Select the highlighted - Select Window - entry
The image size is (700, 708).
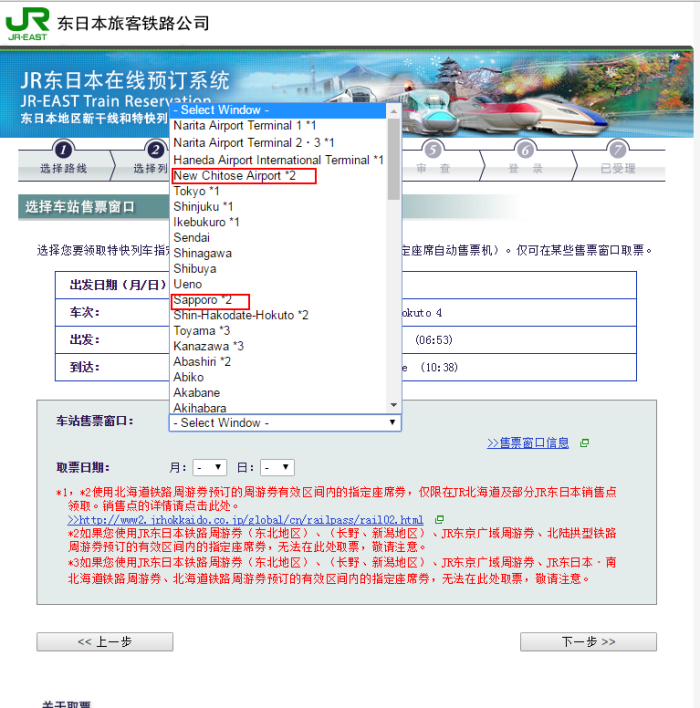point(278,110)
